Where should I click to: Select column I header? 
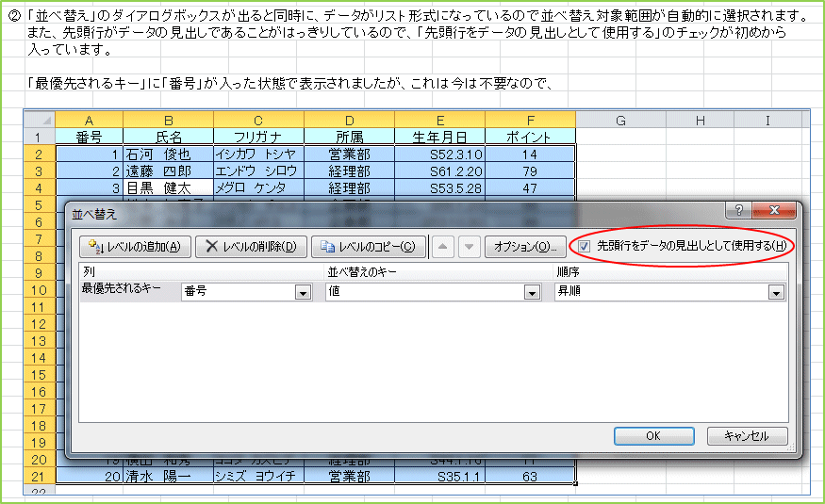(x=767, y=120)
